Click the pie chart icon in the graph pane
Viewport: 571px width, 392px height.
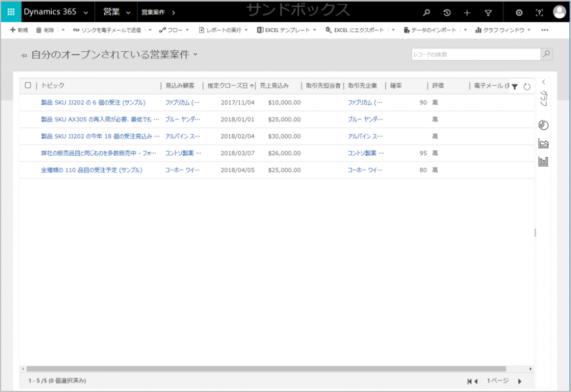543,125
